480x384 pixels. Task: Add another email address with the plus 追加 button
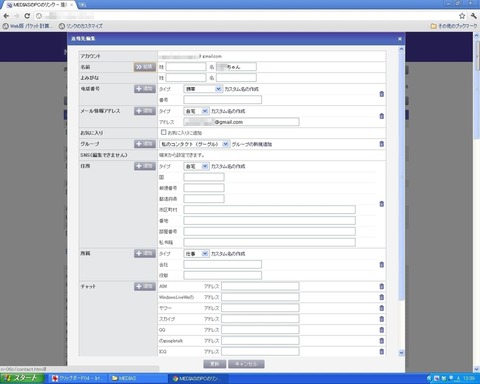coord(145,111)
